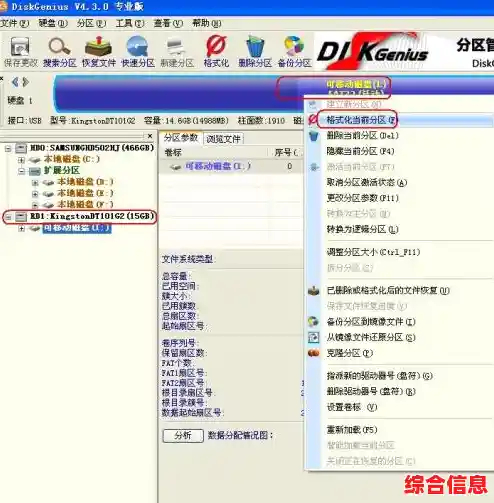Screen dimensions: 494x503
Task: Expand the 可移动磁盘 (I:) tree node
Action: pyautogui.click(x=21, y=228)
